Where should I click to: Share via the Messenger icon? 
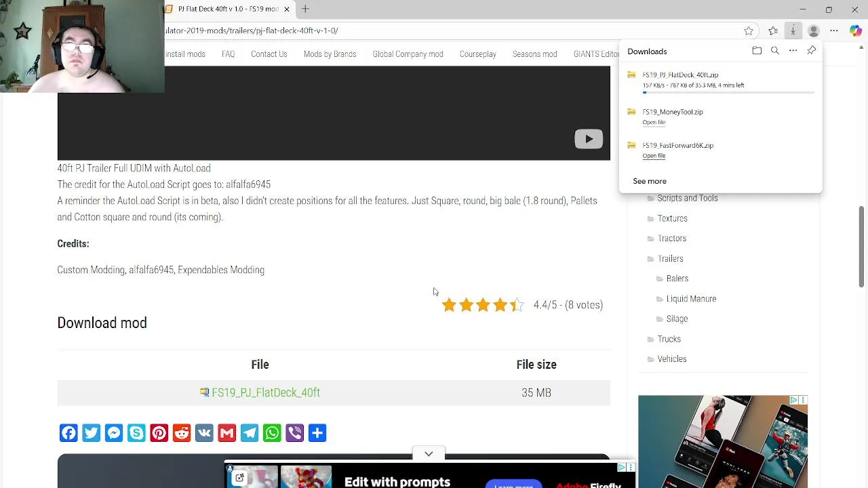click(114, 433)
